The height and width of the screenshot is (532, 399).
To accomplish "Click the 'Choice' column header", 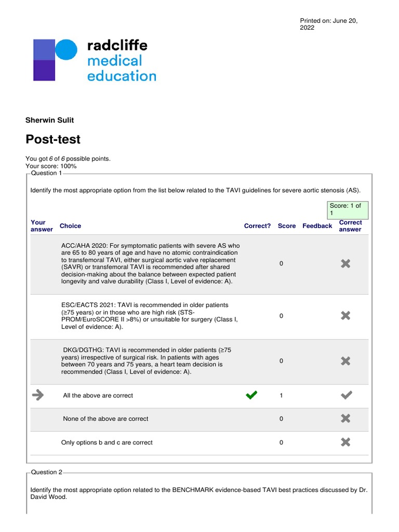I will pos(70,226).
